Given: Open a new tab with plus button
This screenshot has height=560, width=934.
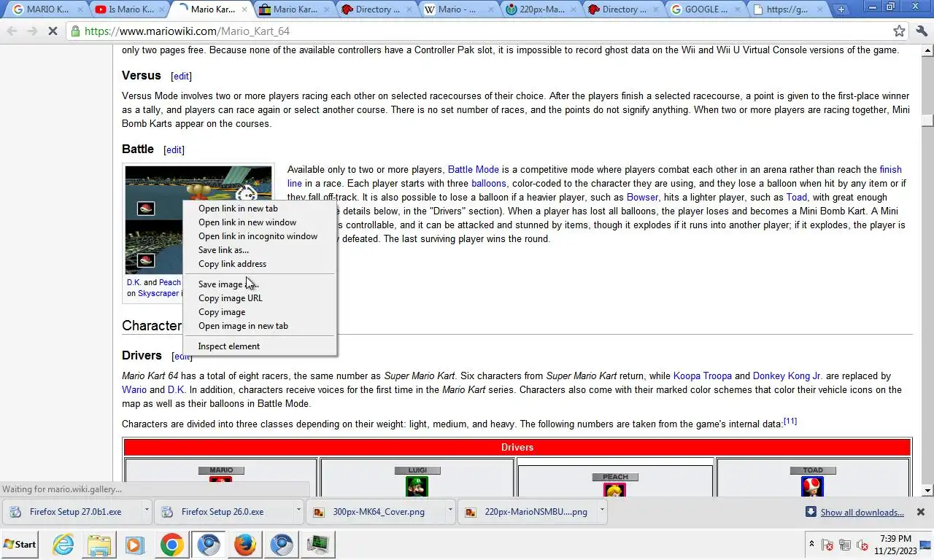Looking at the screenshot, I should coord(841,9).
